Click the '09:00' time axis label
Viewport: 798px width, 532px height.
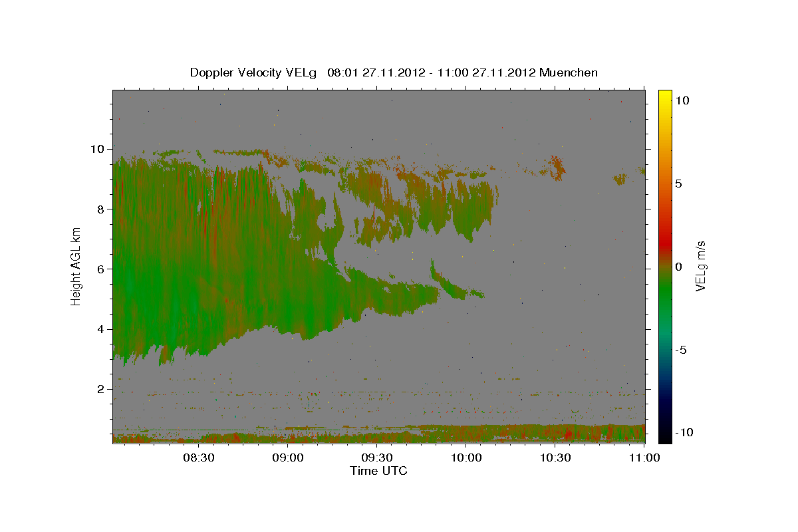click(x=288, y=458)
